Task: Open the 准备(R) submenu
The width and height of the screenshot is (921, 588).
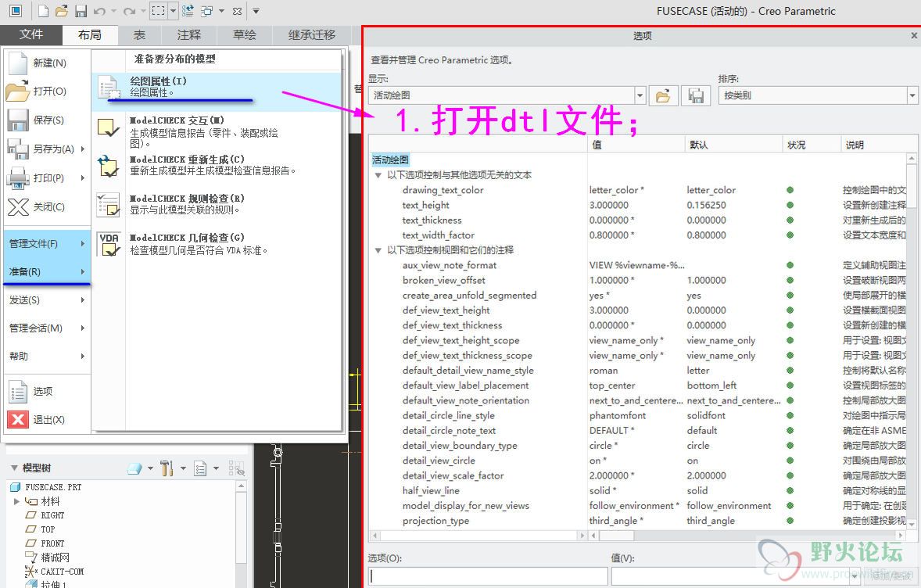Action: [47, 271]
